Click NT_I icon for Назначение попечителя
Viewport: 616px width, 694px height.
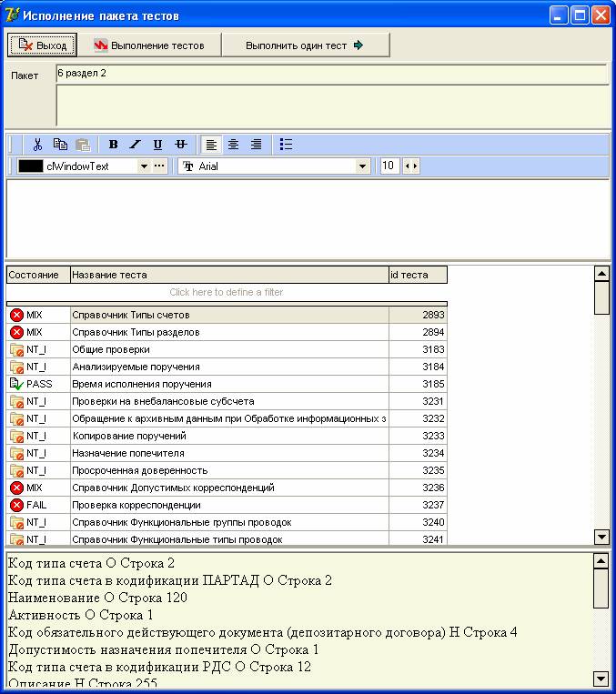pos(16,453)
